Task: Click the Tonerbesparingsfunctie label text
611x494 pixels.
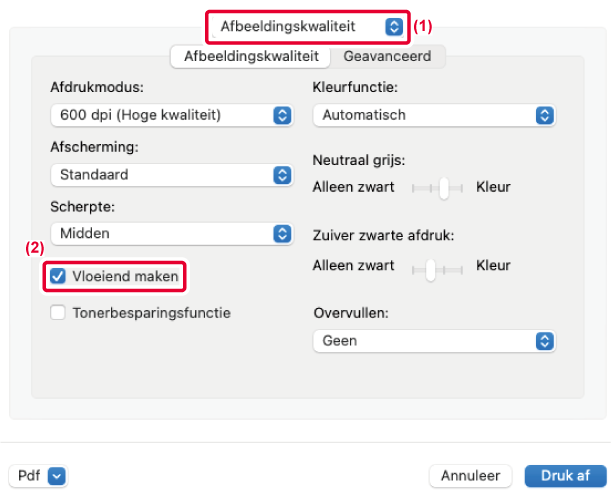Action: tap(151, 313)
